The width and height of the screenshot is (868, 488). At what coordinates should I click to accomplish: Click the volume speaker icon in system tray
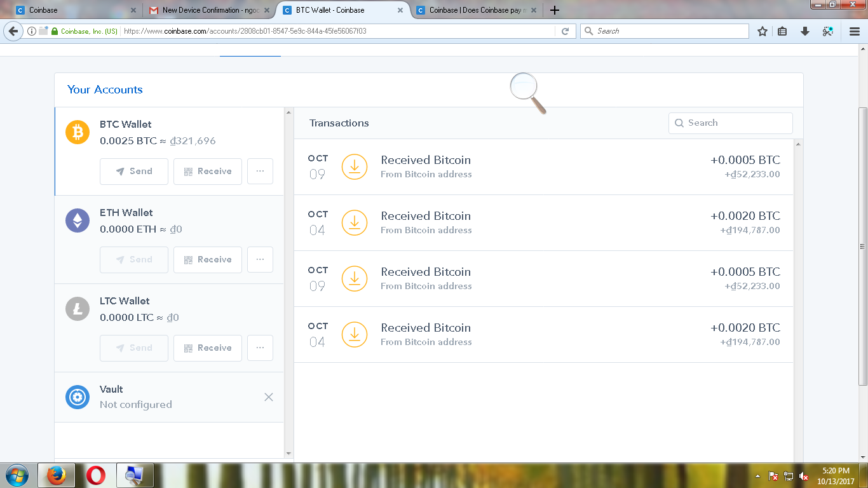tap(804, 476)
